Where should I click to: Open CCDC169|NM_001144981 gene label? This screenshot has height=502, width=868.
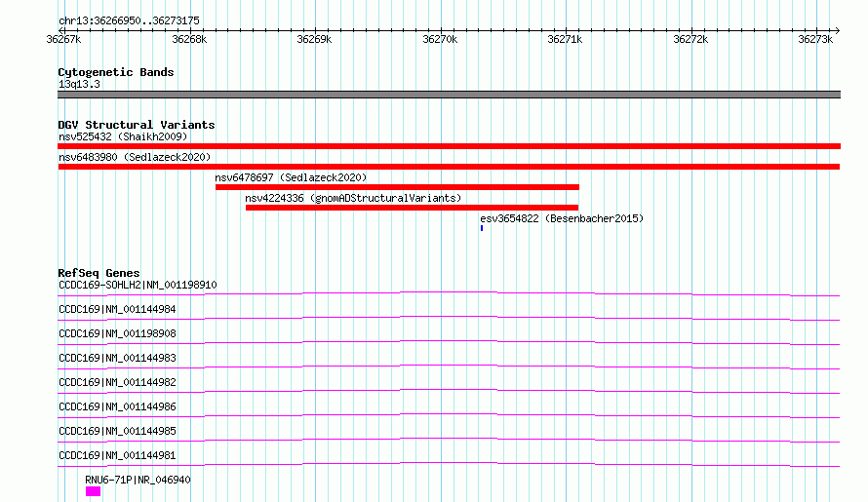pos(117,455)
